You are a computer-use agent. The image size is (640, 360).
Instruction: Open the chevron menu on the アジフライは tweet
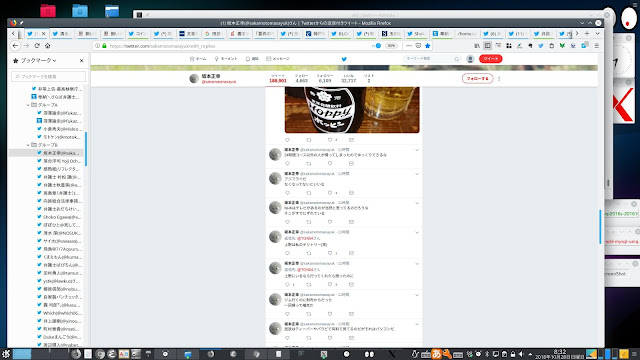pos(417,174)
